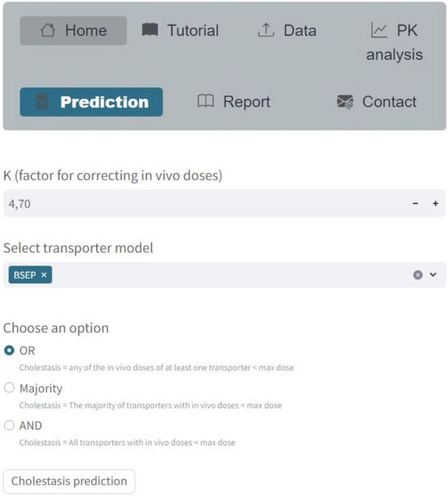Viewport: 448px width, 496px height.
Task: Click the PK analysis chart icon
Action: click(x=379, y=30)
